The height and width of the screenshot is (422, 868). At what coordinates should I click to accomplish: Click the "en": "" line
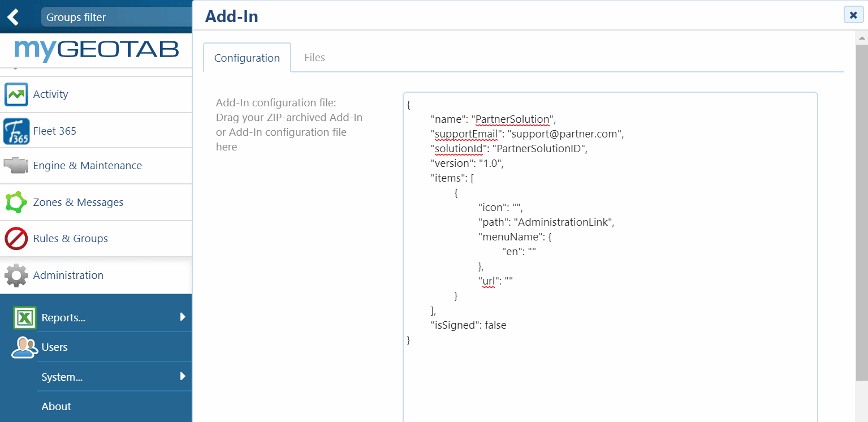[x=519, y=252]
